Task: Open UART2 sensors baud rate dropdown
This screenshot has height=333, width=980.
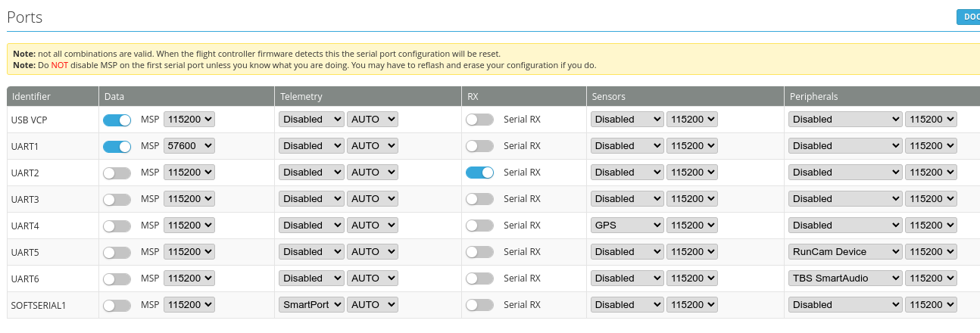Action: click(691, 172)
